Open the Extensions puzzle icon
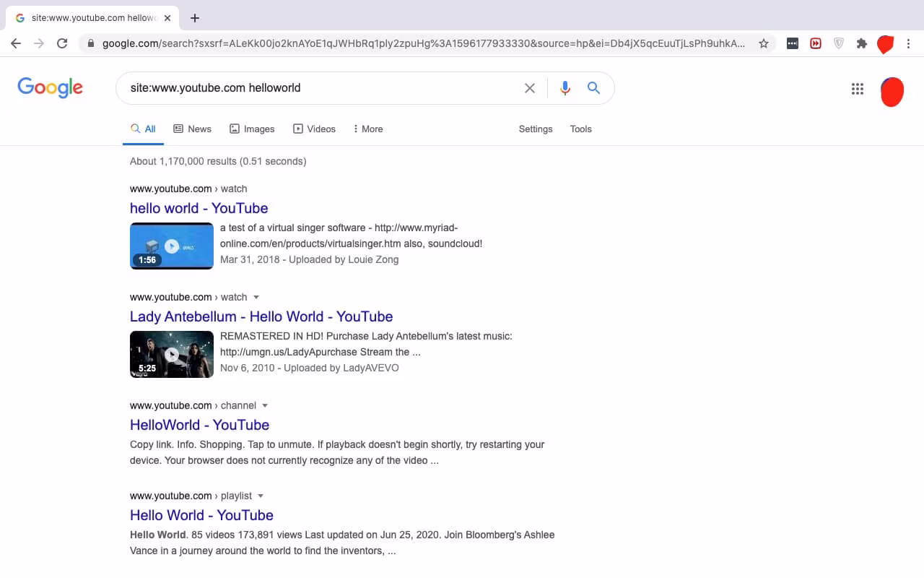This screenshot has width=924, height=578. (x=861, y=43)
